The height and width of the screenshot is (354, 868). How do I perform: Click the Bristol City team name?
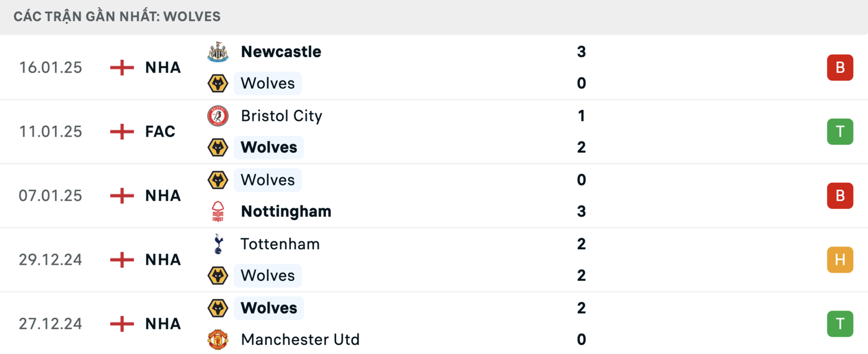tap(282, 116)
